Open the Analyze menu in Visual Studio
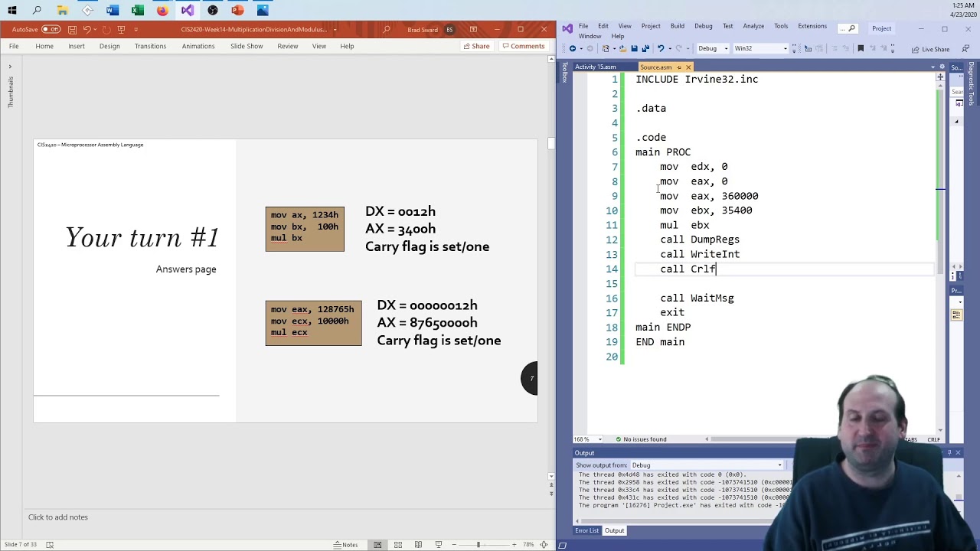The height and width of the screenshot is (551, 980). pos(753,26)
